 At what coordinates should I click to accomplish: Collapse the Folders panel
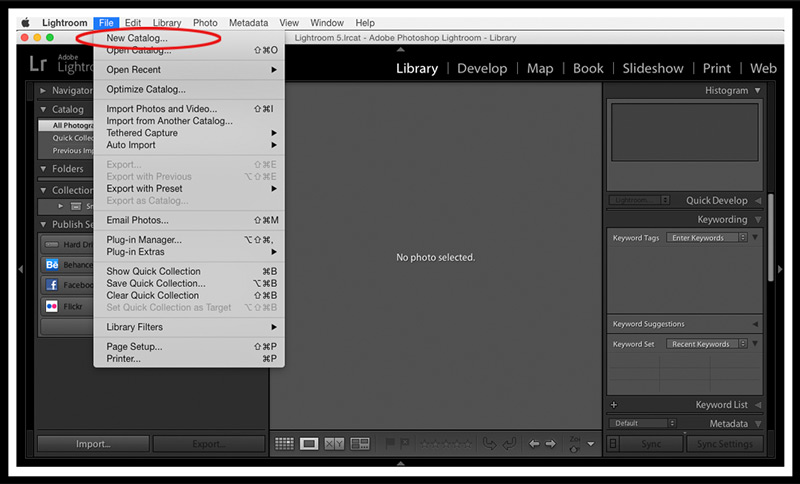(43, 168)
